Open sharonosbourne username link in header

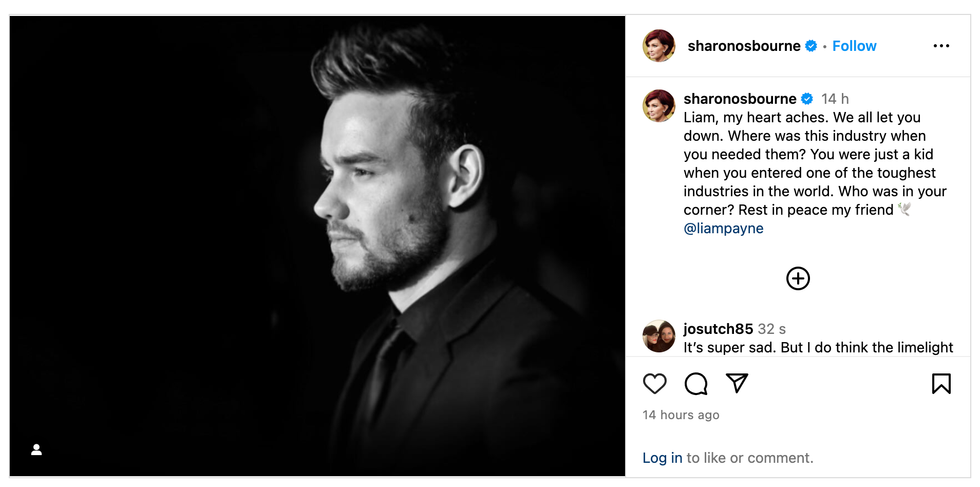point(744,46)
